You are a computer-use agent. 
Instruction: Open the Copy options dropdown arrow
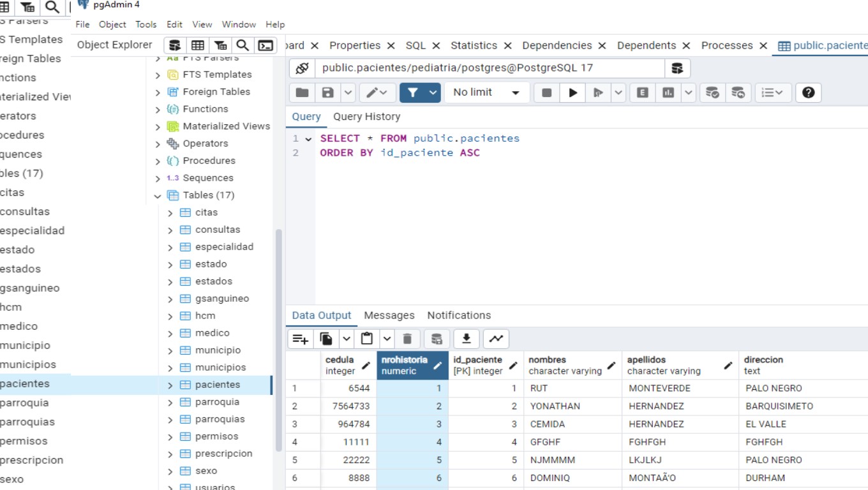(x=347, y=339)
